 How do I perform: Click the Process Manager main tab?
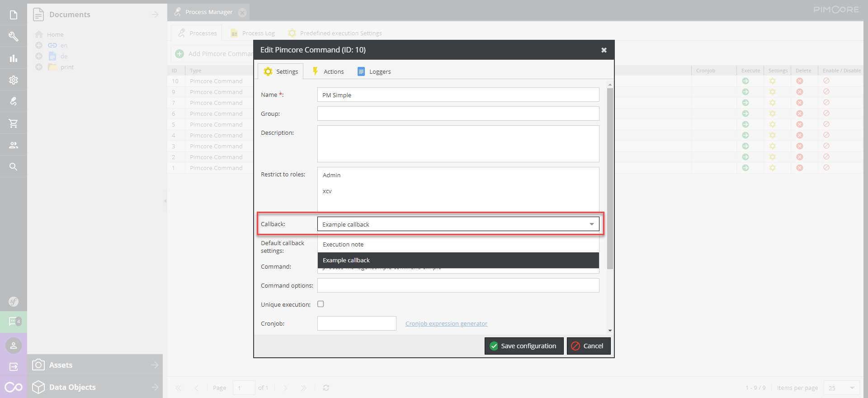pyautogui.click(x=209, y=12)
